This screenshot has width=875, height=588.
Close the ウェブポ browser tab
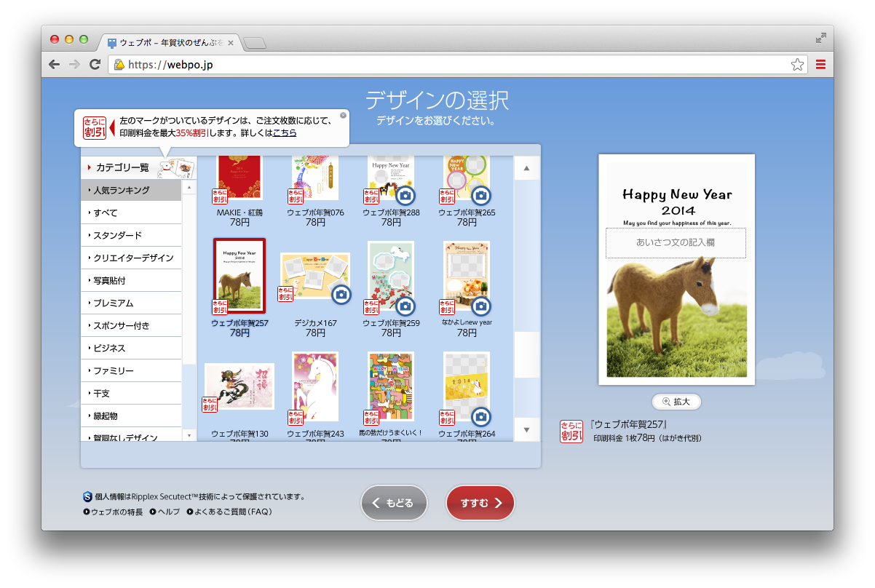[x=230, y=43]
